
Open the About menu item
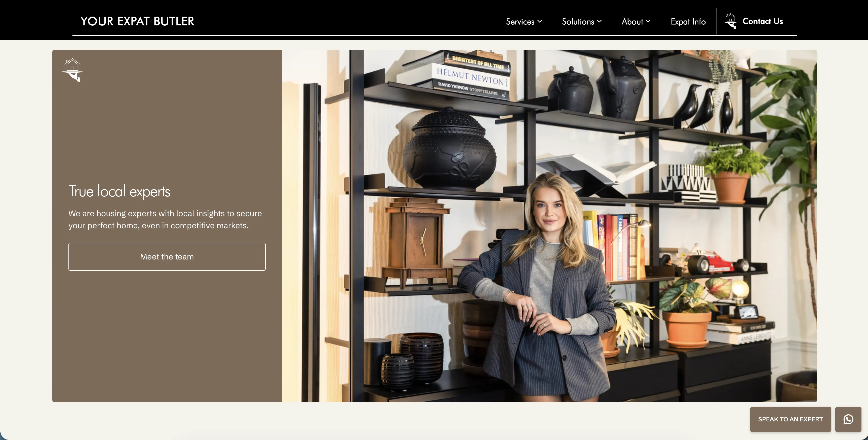coord(632,22)
